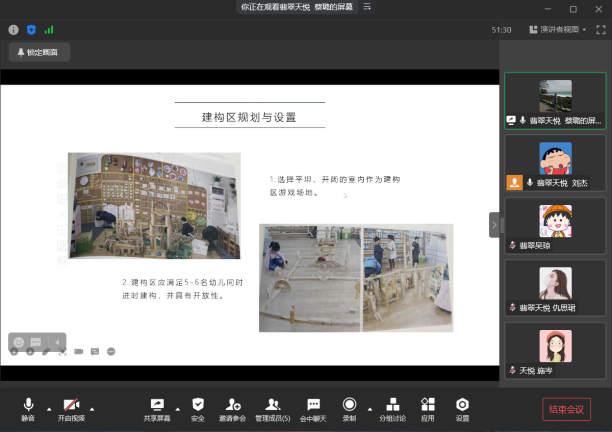Open 分组讨论 breakout rooms
Image resolution: width=612 pixels, height=432 pixels.
tap(393, 407)
